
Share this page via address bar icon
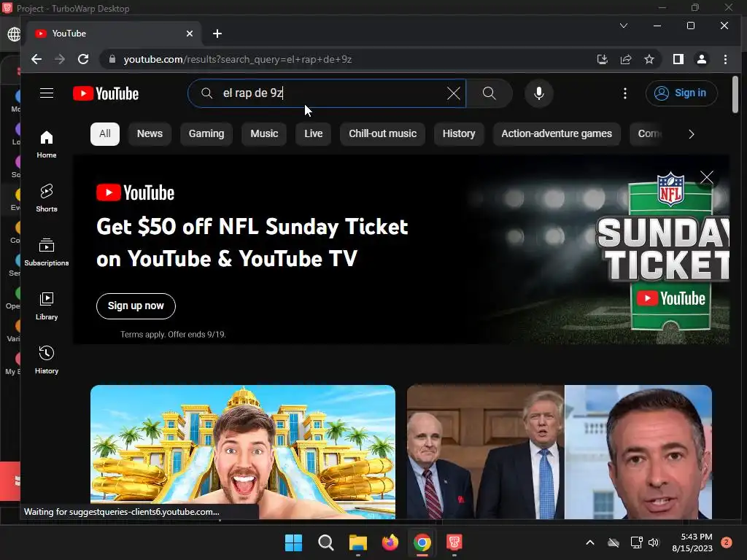pos(625,59)
